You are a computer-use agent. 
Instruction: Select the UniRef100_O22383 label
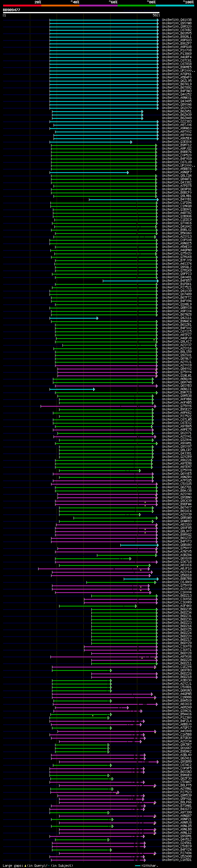pyautogui.click(x=177, y=122)
